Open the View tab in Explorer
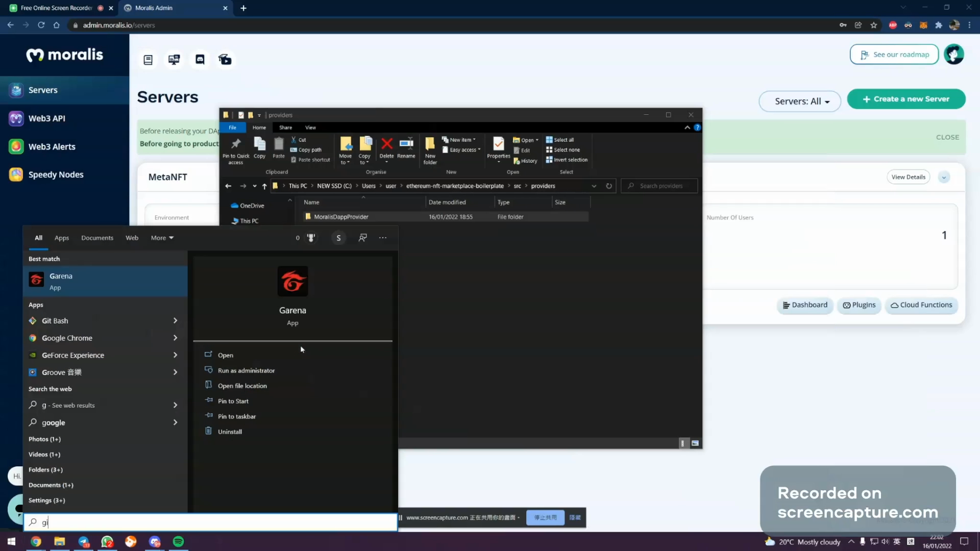 (310, 128)
